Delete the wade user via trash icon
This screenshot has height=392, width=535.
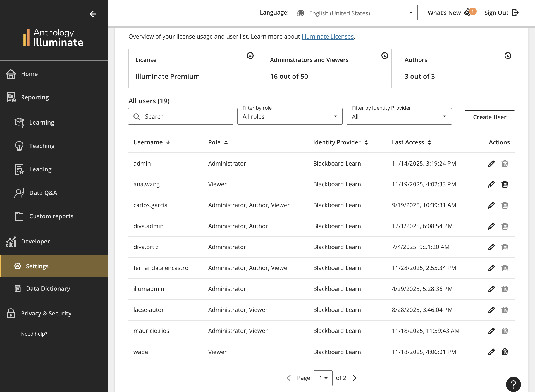(x=505, y=352)
